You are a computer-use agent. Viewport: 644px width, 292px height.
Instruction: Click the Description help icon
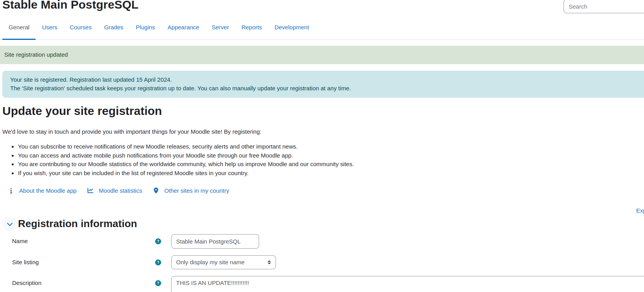pos(158,283)
